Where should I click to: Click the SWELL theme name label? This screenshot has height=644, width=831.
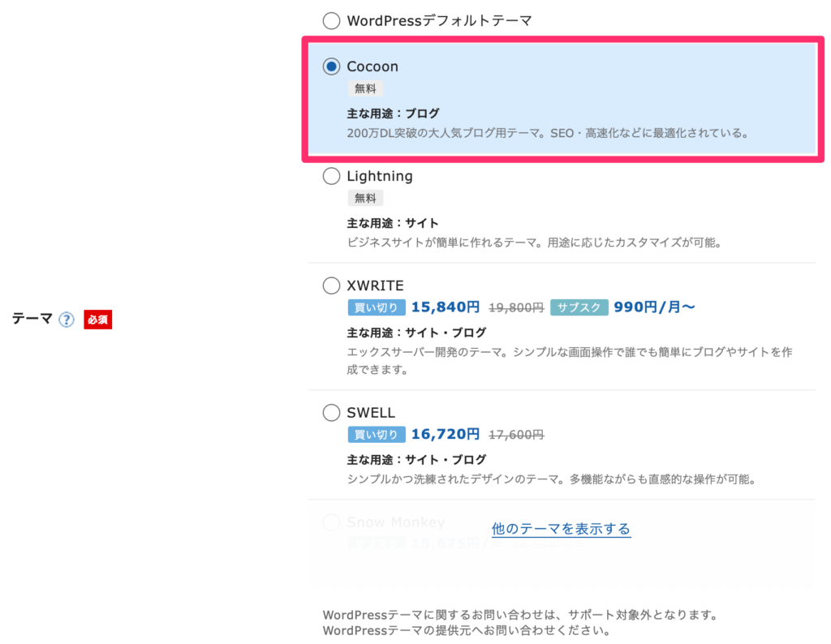(x=371, y=413)
